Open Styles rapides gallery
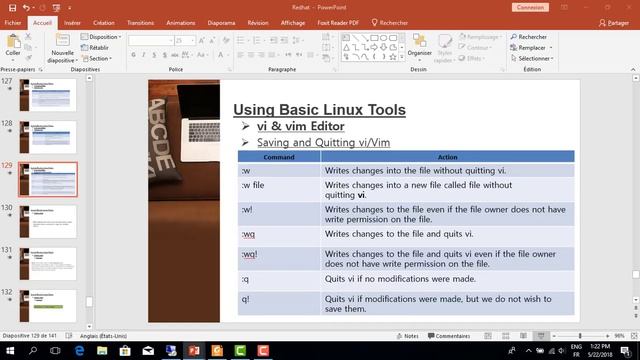Screen dimensions: 640x360 [444, 48]
